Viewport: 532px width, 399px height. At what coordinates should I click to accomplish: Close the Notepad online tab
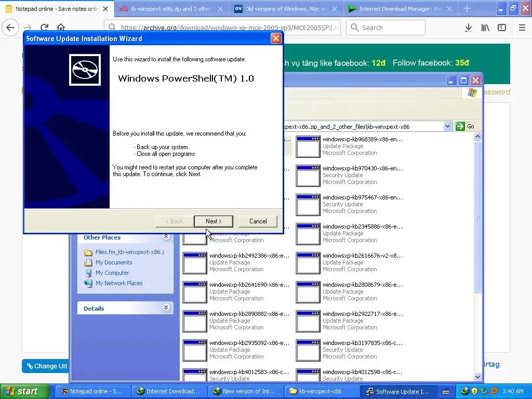pyautogui.click(x=105, y=9)
